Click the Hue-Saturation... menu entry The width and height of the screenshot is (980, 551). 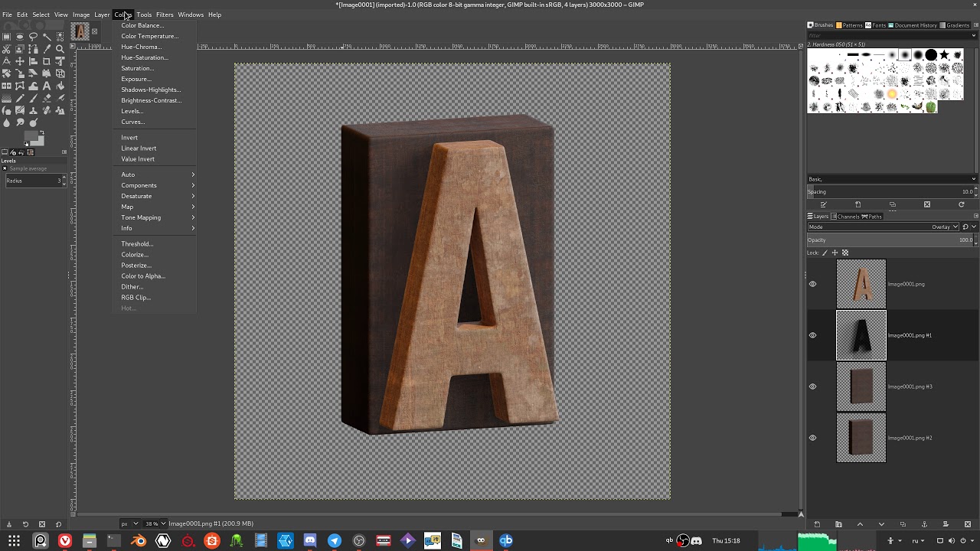[x=145, y=57]
